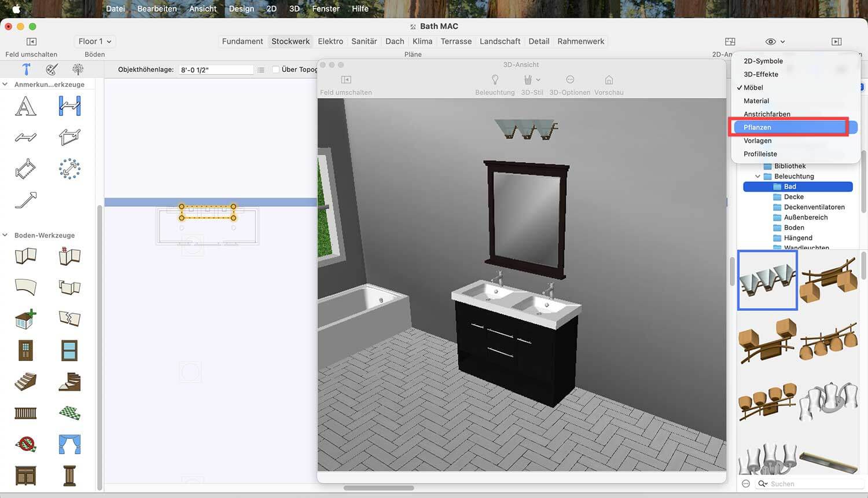The image size is (868, 498).
Task: Switch to the Elektro plan tab
Action: 330,41
